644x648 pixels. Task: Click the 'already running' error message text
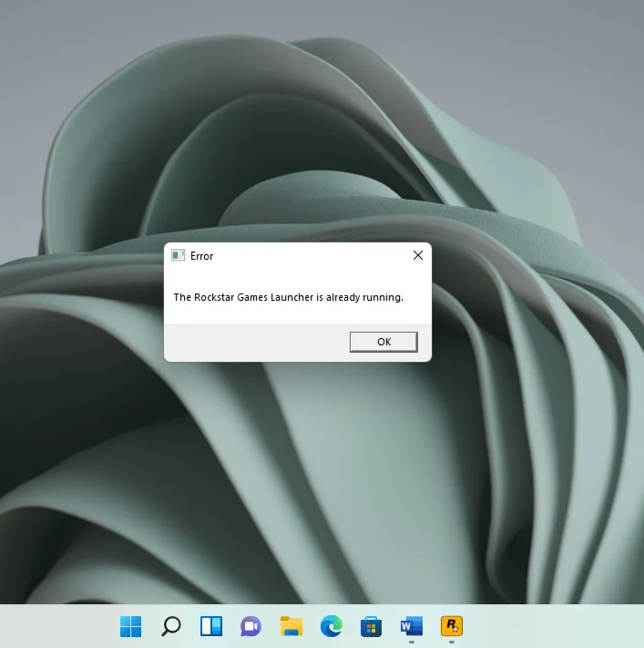(x=288, y=297)
